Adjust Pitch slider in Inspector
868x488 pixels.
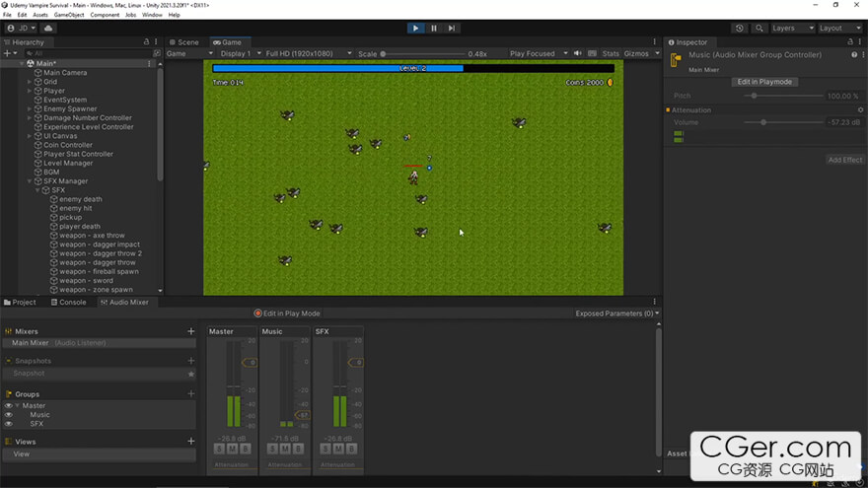(783, 96)
